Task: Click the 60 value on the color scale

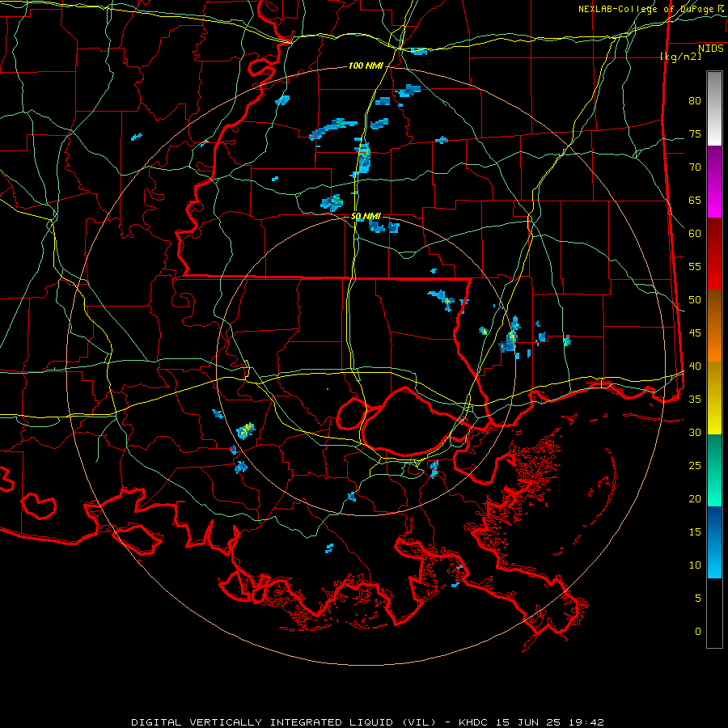Action: pos(695,234)
